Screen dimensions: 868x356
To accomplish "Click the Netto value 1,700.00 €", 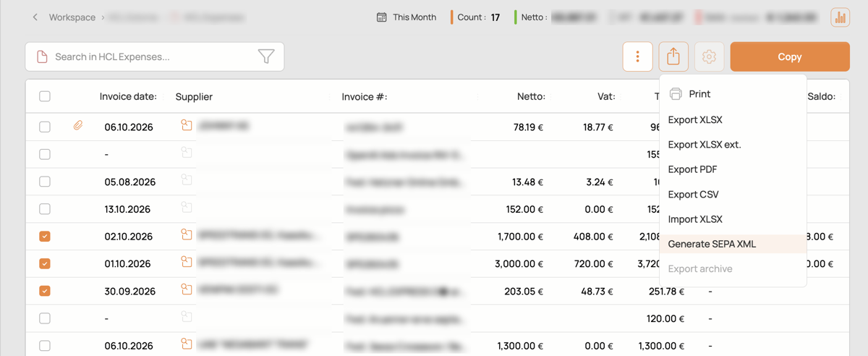I will coord(521,237).
